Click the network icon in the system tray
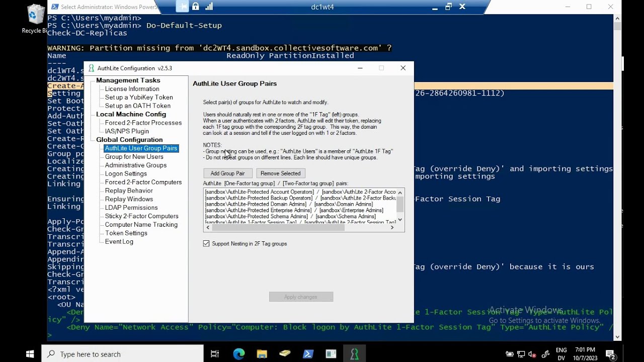Viewport: 644px width, 362px height. point(521,354)
